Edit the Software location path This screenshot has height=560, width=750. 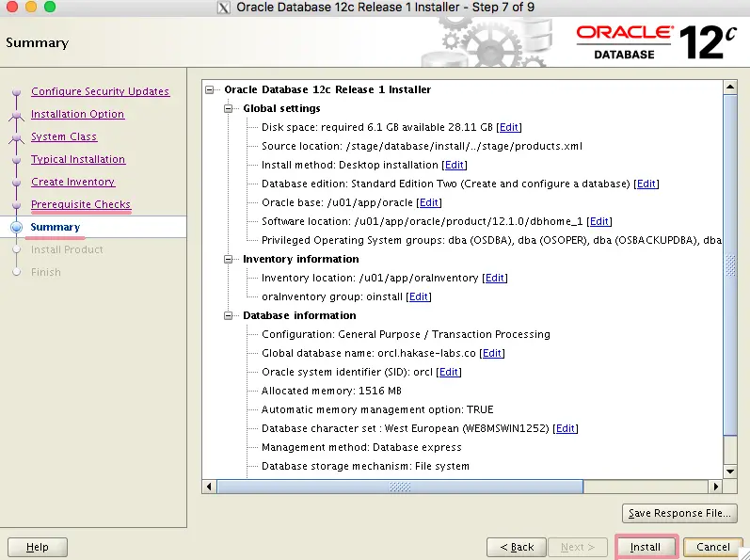(x=599, y=221)
